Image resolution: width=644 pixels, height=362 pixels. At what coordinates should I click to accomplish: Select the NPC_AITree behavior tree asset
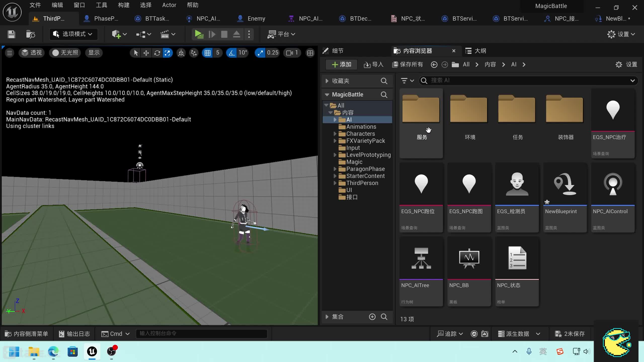pos(421,271)
